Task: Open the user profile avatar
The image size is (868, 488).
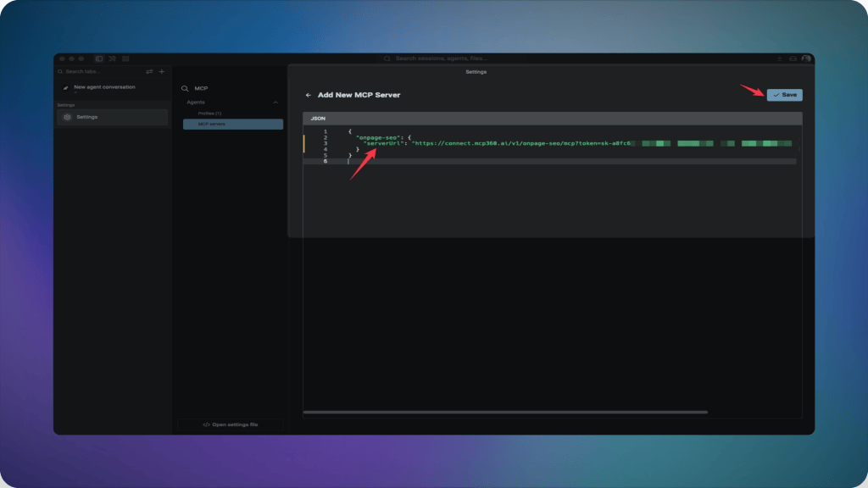Action: pos(806,58)
